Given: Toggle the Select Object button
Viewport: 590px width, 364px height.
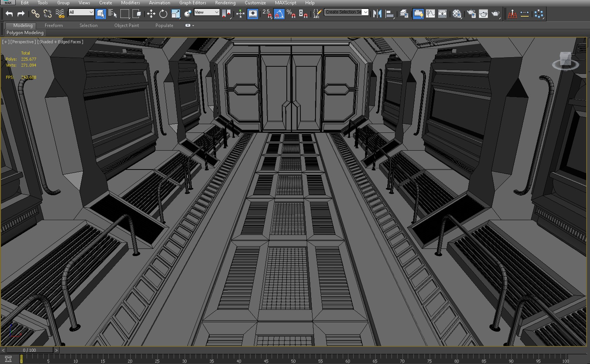Looking at the screenshot, I should [x=100, y=14].
